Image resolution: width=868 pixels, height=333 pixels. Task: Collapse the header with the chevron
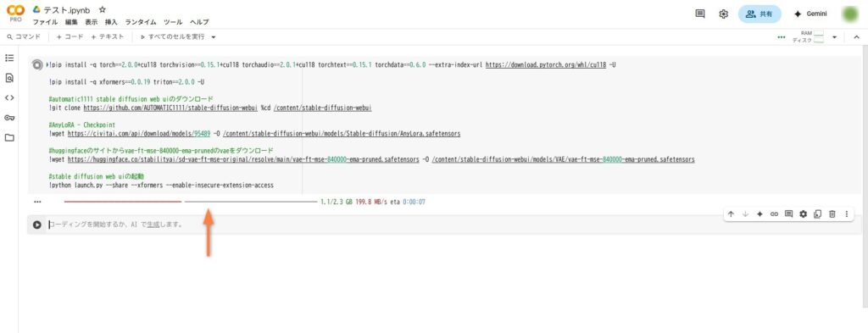click(x=856, y=37)
